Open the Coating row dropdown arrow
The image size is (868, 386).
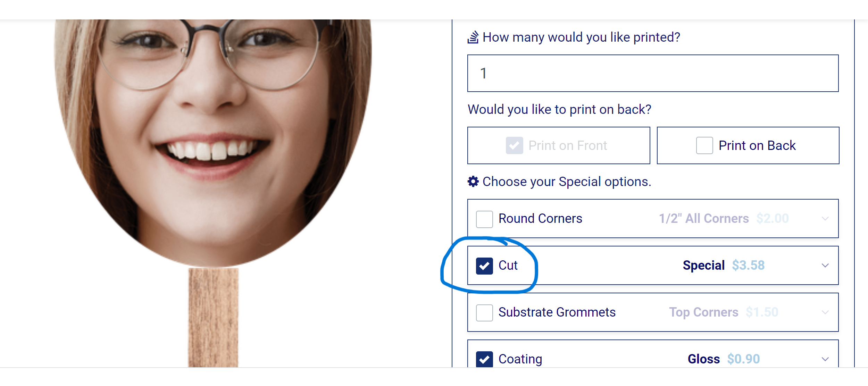(825, 359)
